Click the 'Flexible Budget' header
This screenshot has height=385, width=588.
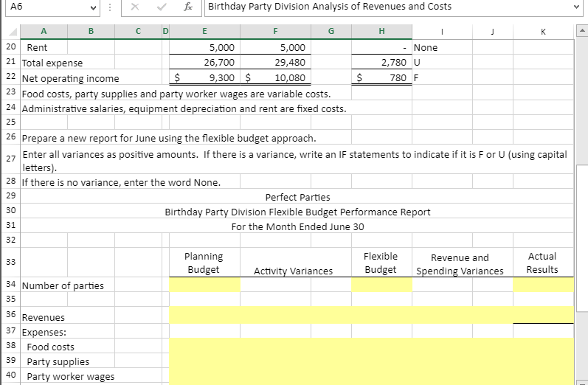point(381,263)
